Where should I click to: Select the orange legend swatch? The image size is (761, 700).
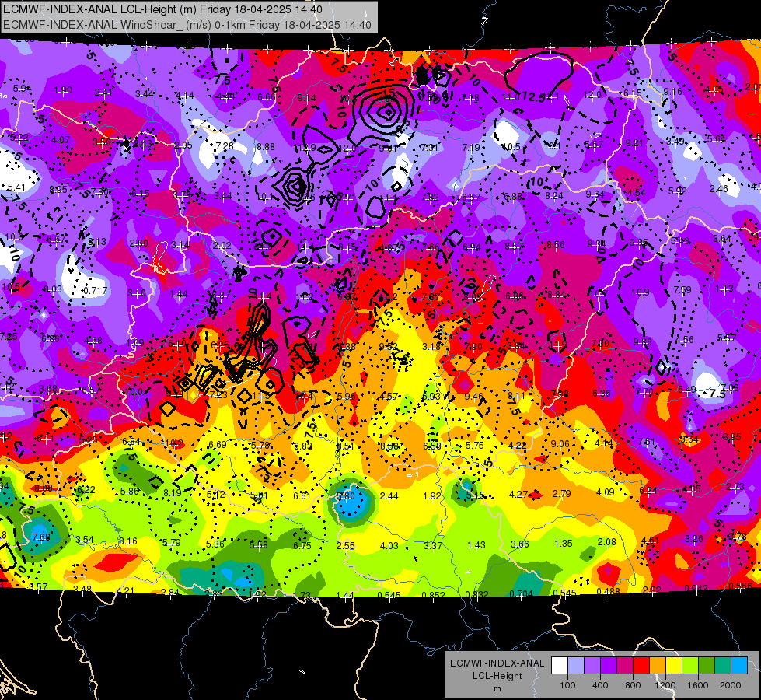pos(658,665)
